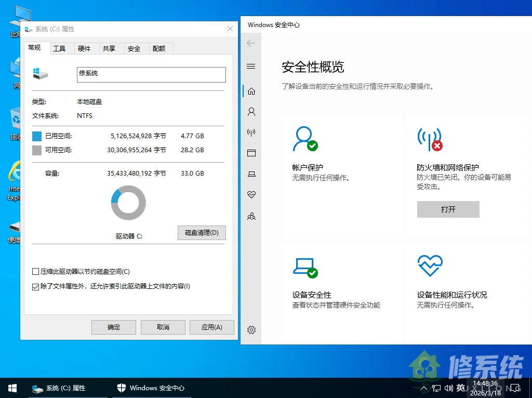Image resolution: width=532 pixels, height=398 pixels.
Task: Open the 工具 tab of disk properties
Action: pos(60,48)
